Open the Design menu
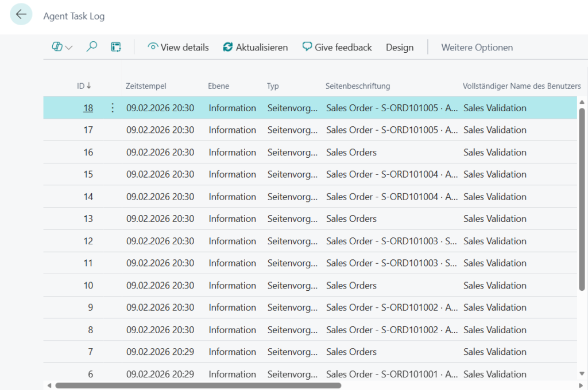Viewport: 588px width, 390px height. pyautogui.click(x=400, y=48)
